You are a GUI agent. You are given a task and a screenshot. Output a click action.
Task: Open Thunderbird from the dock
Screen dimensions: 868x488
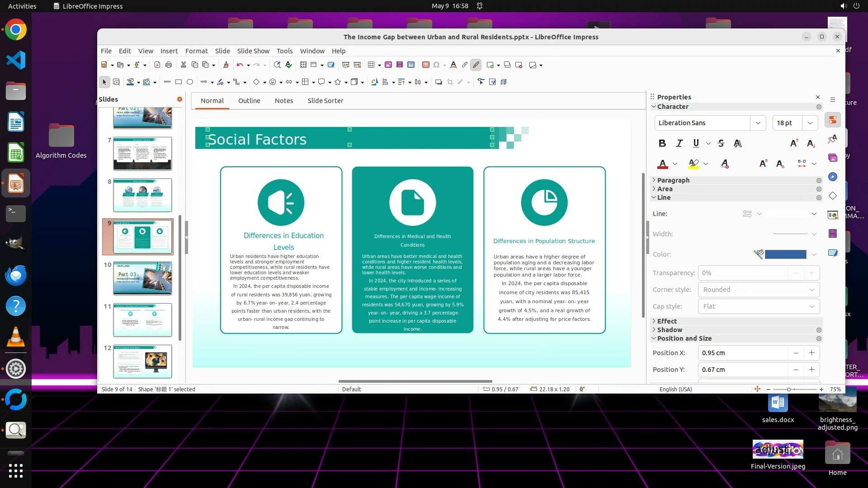point(16,275)
